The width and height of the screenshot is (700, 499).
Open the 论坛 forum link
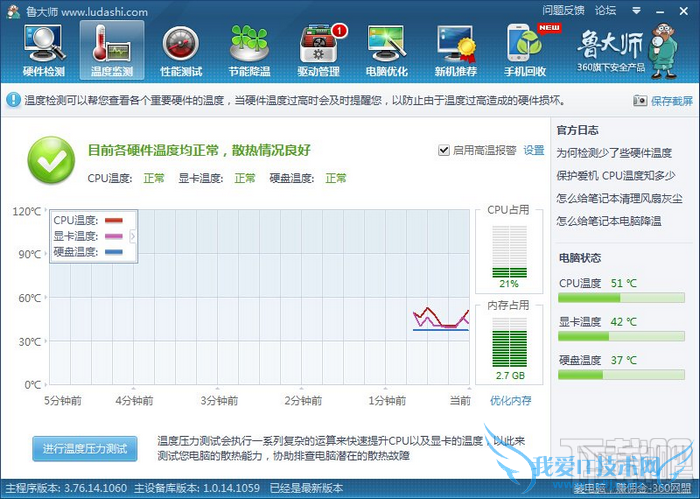tap(605, 11)
